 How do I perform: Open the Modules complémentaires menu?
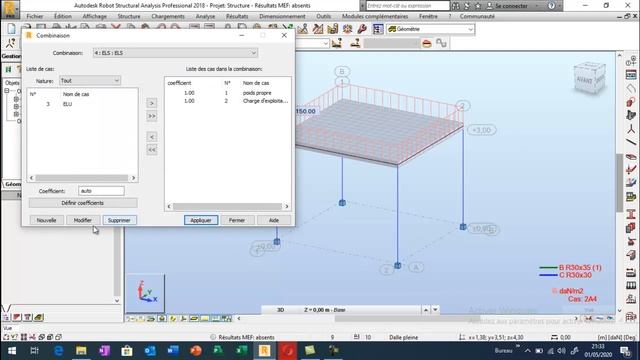375,16
